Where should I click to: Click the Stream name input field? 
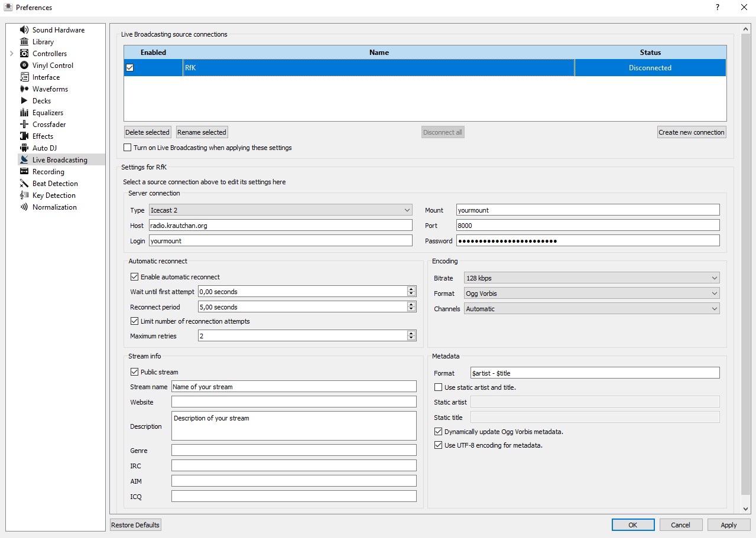(x=294, y=387)
